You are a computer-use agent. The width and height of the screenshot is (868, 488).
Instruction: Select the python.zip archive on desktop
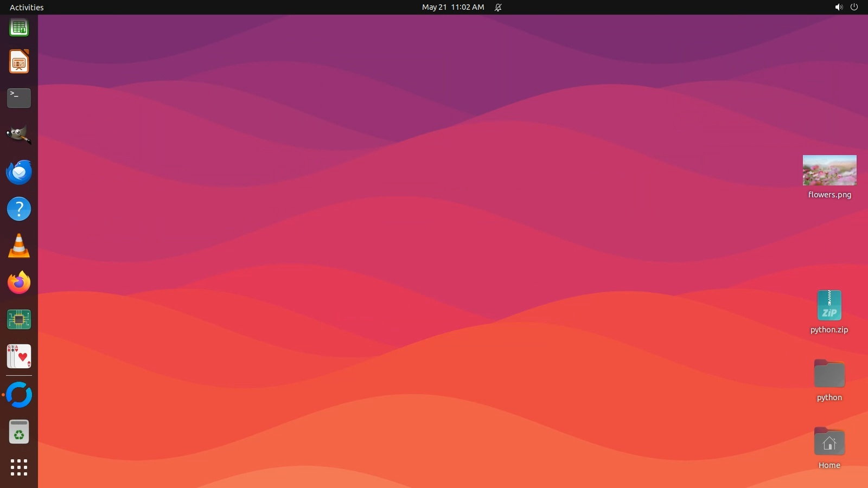[829, 306]
